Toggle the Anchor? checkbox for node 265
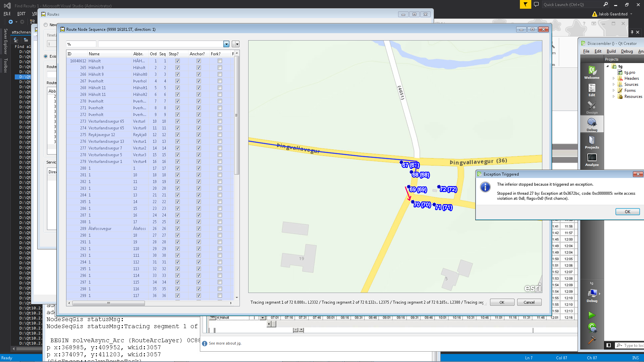Screen dimensions: 644x362 (199, 68)
